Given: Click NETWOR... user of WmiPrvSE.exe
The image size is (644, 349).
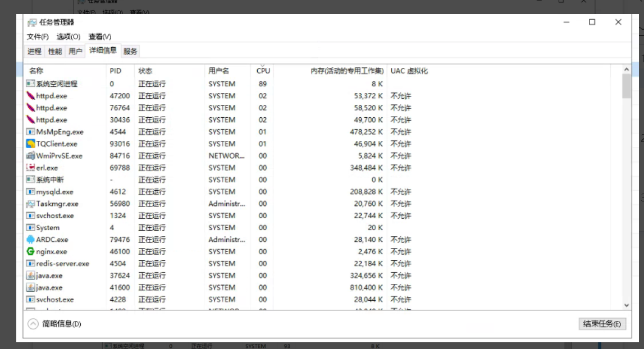Looking at the screenshot, I should tap(226, 155).
